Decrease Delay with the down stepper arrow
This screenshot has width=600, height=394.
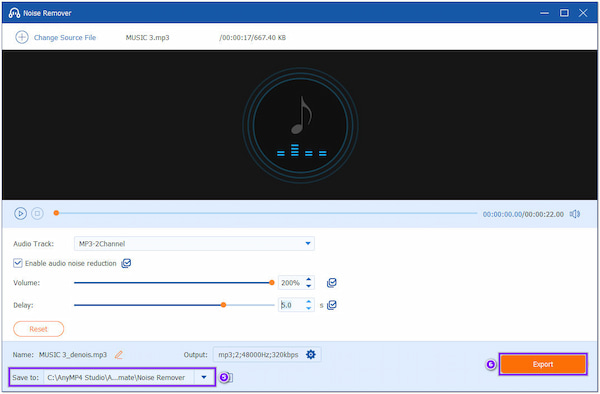click(x=308, y=308)
